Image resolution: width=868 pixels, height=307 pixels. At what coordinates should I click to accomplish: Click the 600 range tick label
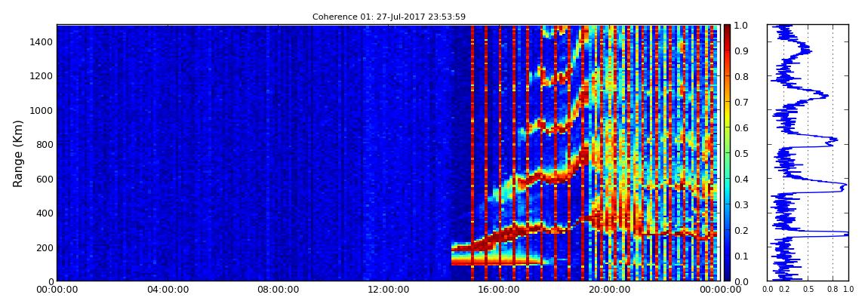point(45,179)
